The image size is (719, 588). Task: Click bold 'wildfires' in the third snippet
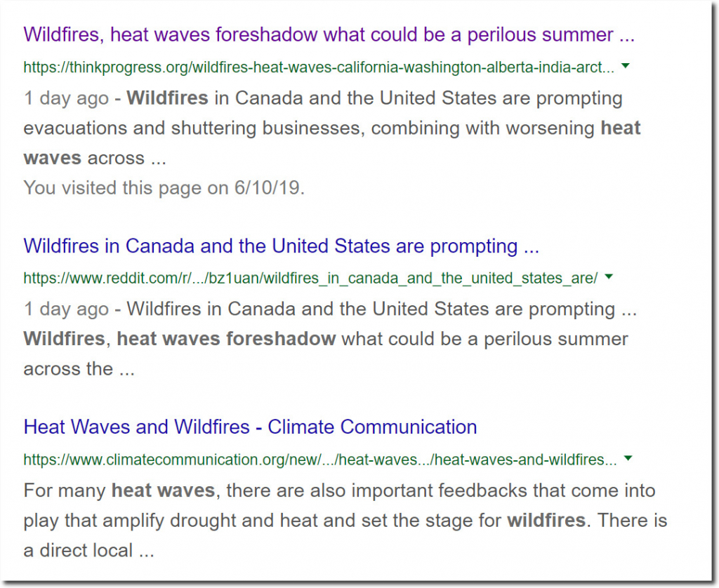(x=546, y=521)
